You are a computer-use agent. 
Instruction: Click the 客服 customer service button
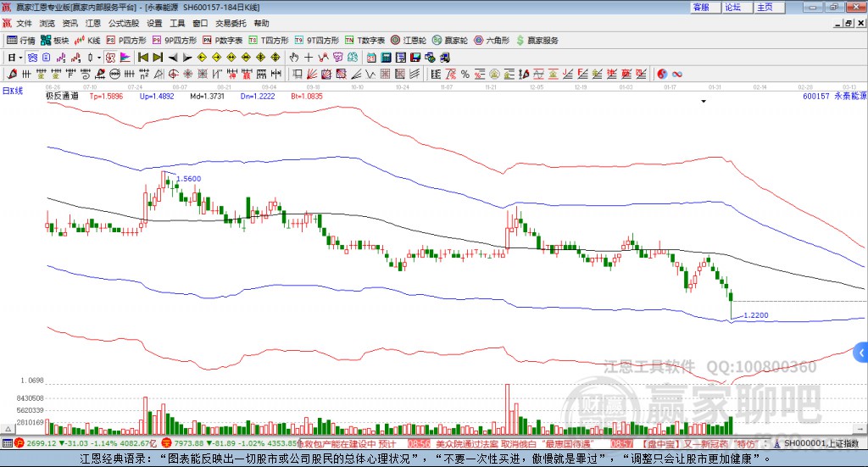click(701, 7)
